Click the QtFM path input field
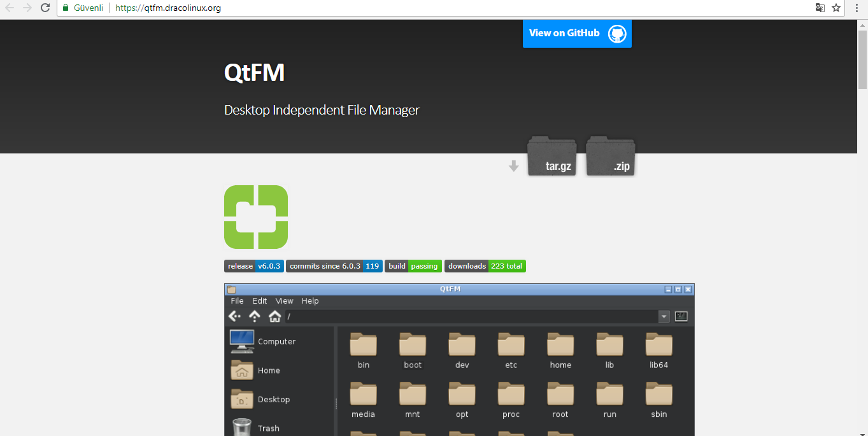The width and height of the screenshot is (868, 436). (471, 316)
